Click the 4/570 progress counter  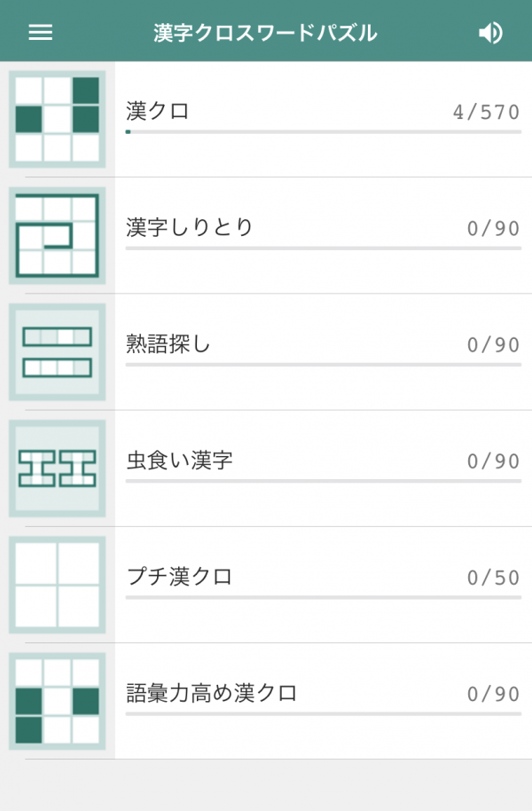click(486, 113)
